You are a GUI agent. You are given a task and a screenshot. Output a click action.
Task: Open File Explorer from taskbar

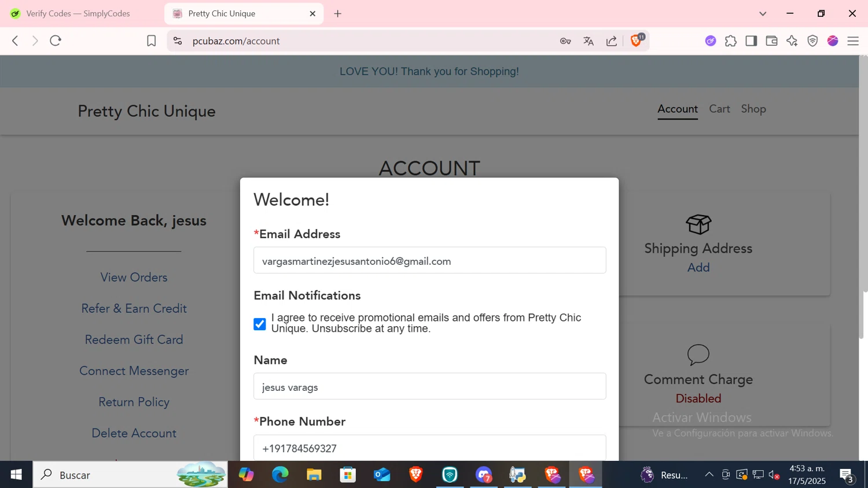(x=314, y=475)
